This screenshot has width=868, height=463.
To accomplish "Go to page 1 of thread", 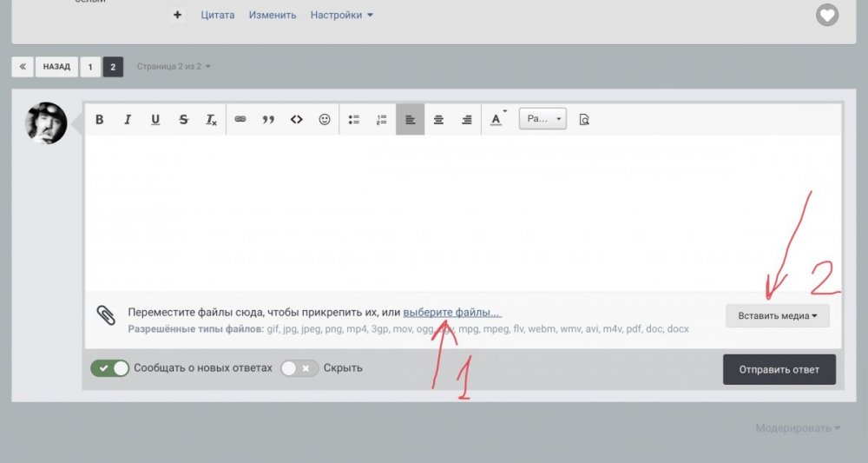I will click(90, 66).
